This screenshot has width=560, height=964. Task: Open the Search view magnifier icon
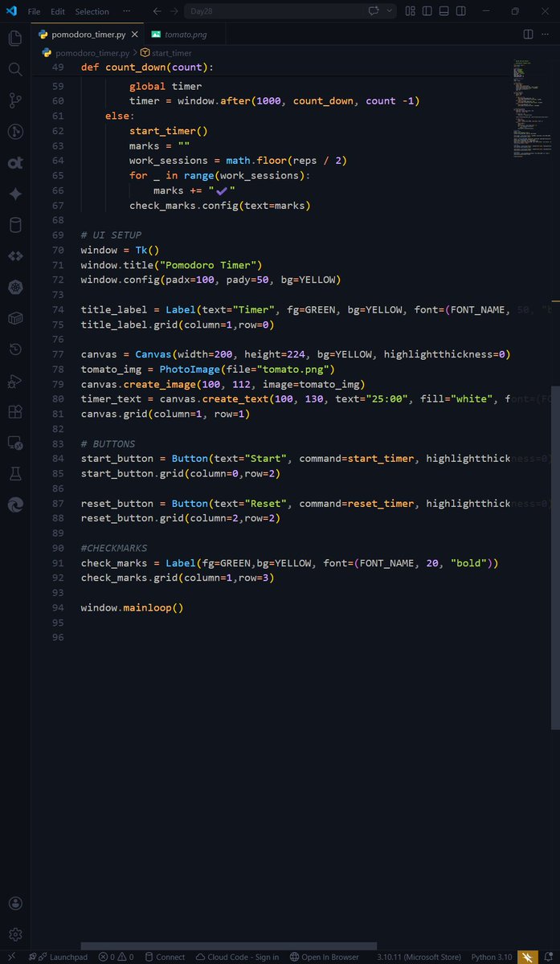pyautogui.click(x=14, y=69)
